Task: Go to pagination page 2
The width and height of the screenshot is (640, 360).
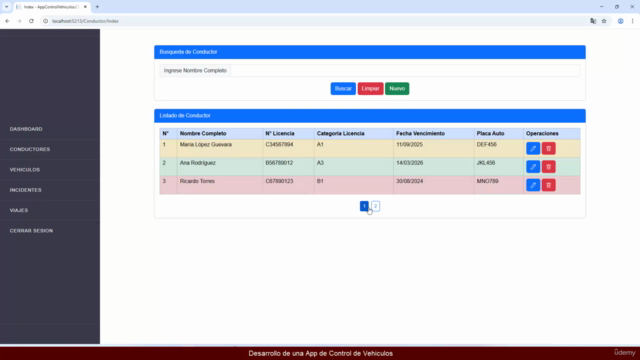Action: 376,206
